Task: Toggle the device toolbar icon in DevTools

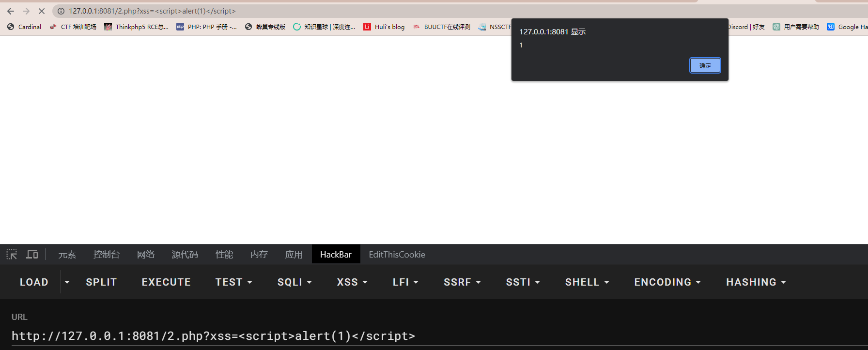Action: point(32,254)
